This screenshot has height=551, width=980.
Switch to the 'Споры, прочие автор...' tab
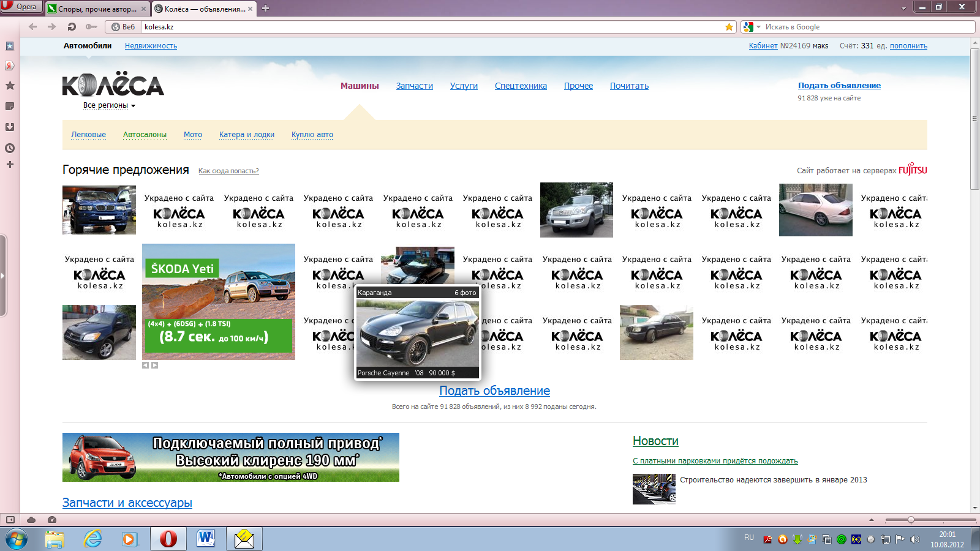click(97, 9)
